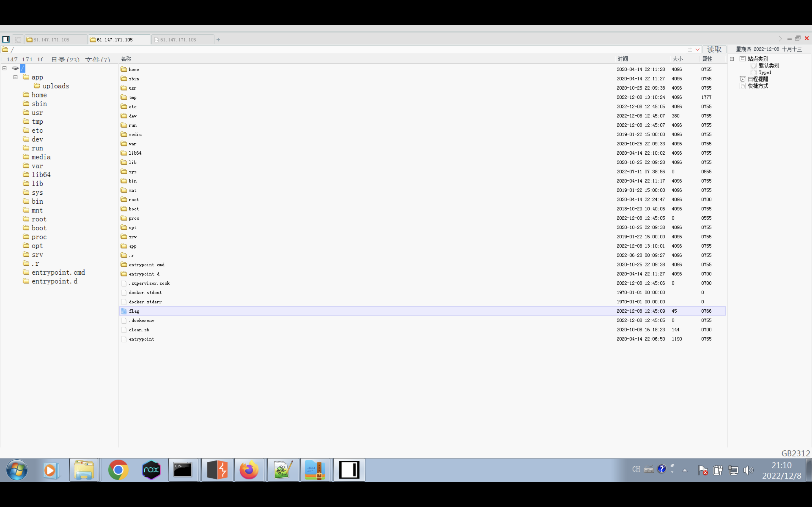
Task: Click the 快捷方式 shortcut hand icon
Action: click(743, 86)
